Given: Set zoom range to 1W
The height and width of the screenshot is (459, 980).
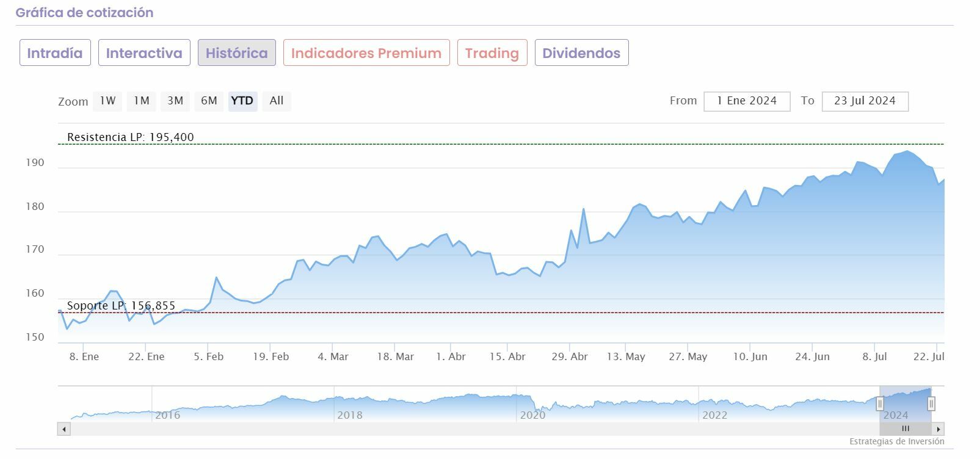Looking at the screenshot, I should pyautogui.click(x=107, y=101).
